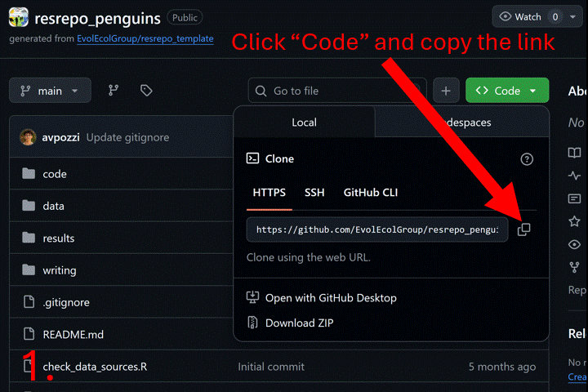Image resolution: width=588 pixels, height=392 pixels.
Task: Click the 'Clone using the web URL.' text
Action: (308, 257)
